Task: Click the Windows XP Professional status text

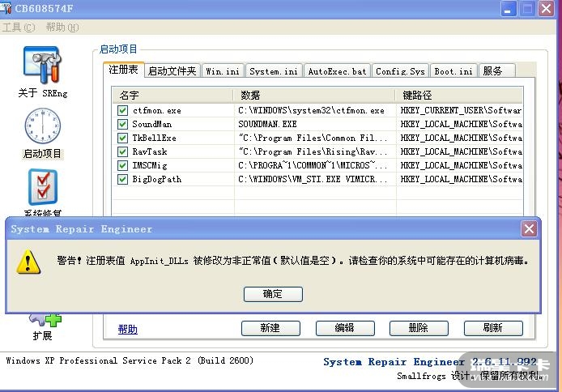Action: pyautogui.click(x=130, y=360)
